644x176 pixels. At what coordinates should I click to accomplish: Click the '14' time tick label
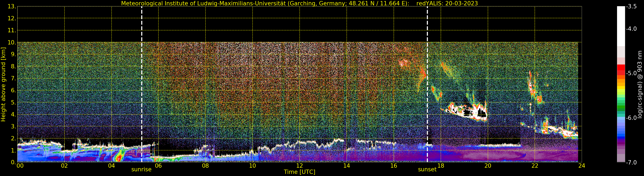click(347, 166)
